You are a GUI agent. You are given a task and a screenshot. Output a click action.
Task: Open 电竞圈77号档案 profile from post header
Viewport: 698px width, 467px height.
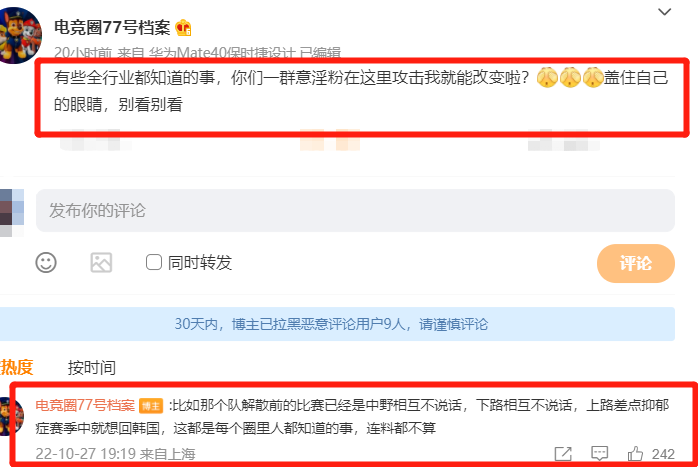[x=112, y=28]
